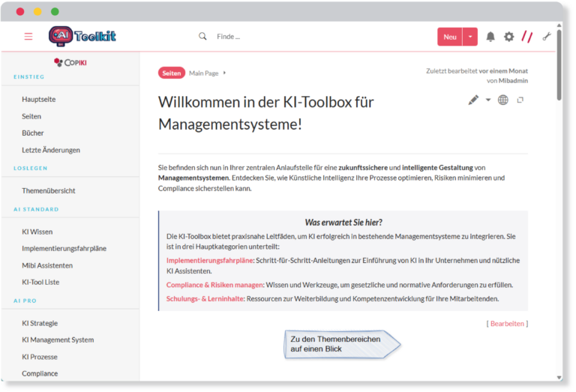576x392 pixels.
Task: Open Mibi Assistenten in the sidebar
Action: coord(47,265)
